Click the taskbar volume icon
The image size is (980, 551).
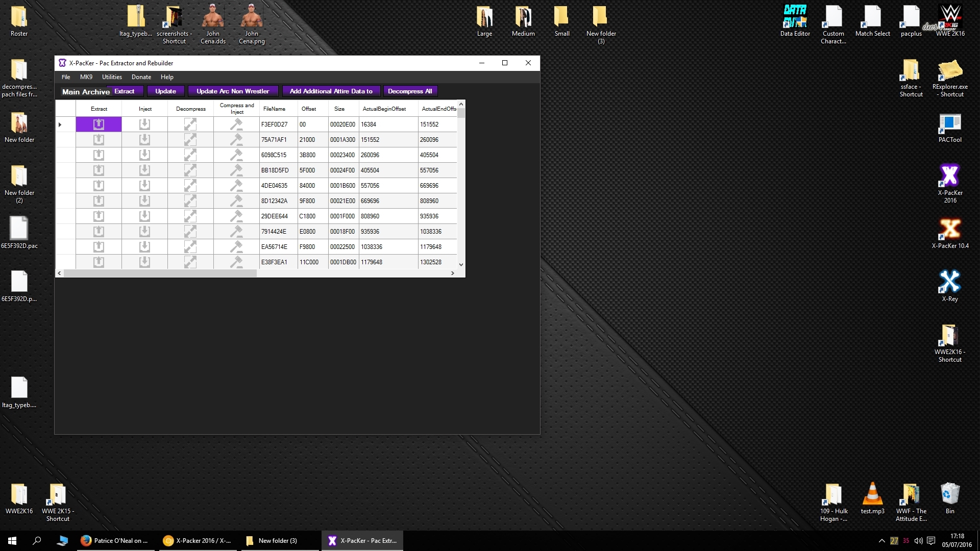(x=918, y=541)
